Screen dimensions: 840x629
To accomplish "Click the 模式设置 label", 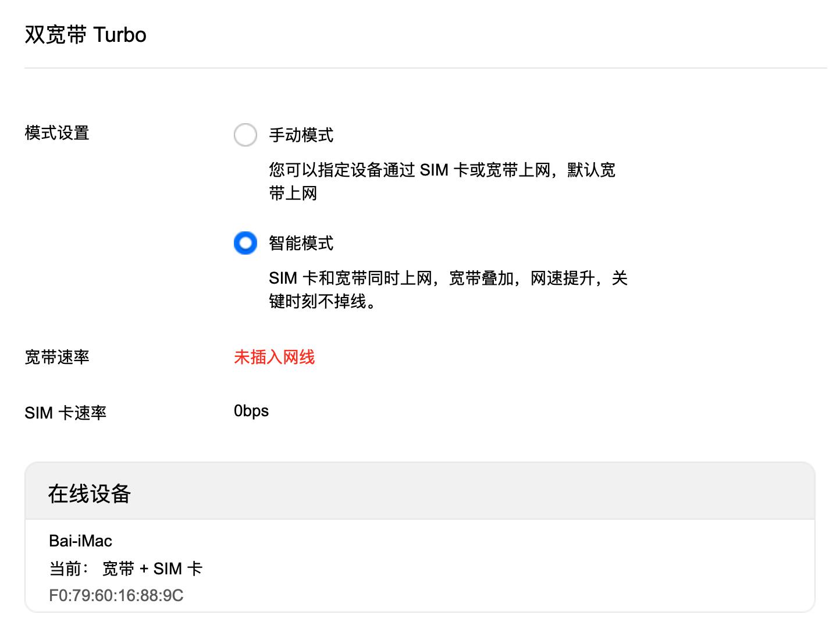I will pyautogui.click(x=56, y=134).
